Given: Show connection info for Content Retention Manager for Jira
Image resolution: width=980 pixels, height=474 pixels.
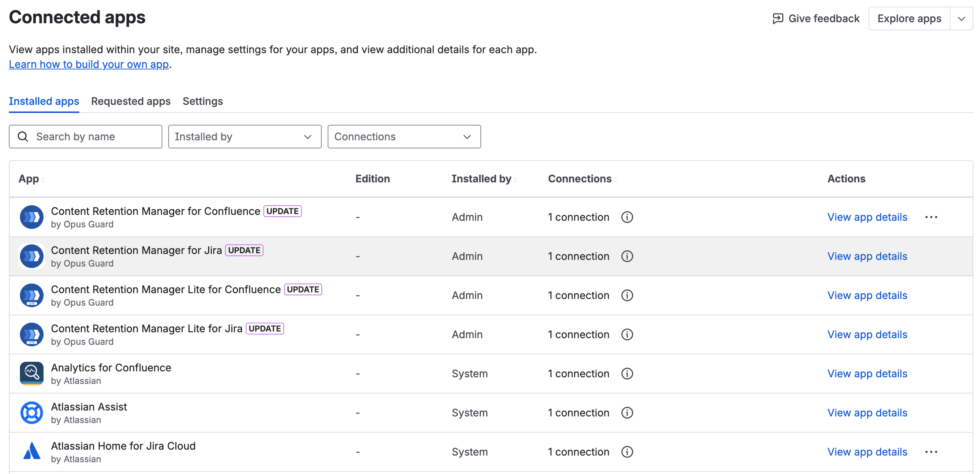Looking at the screenshot, I should (x=627, y=256).
